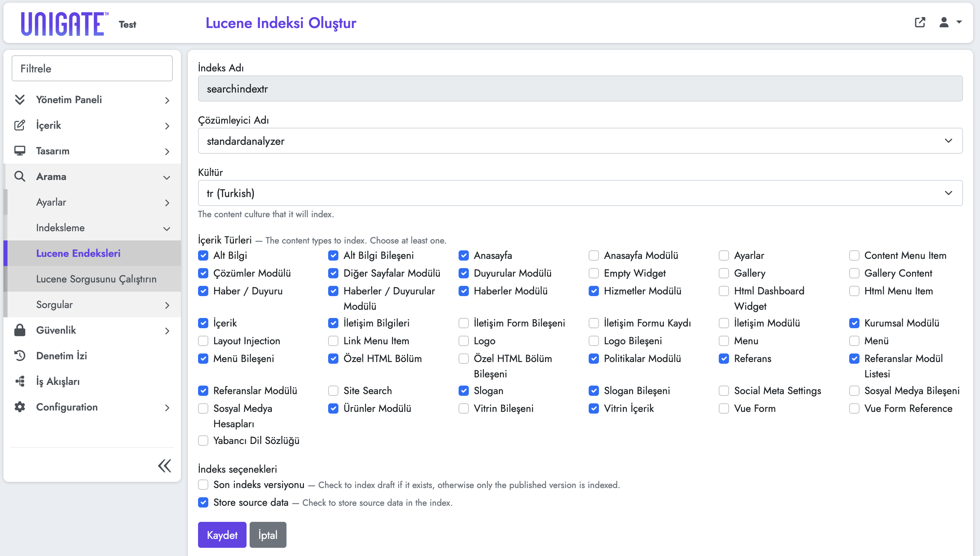Open the Ayarlar submenu item
980x556 pixels.
coord(93,202)
